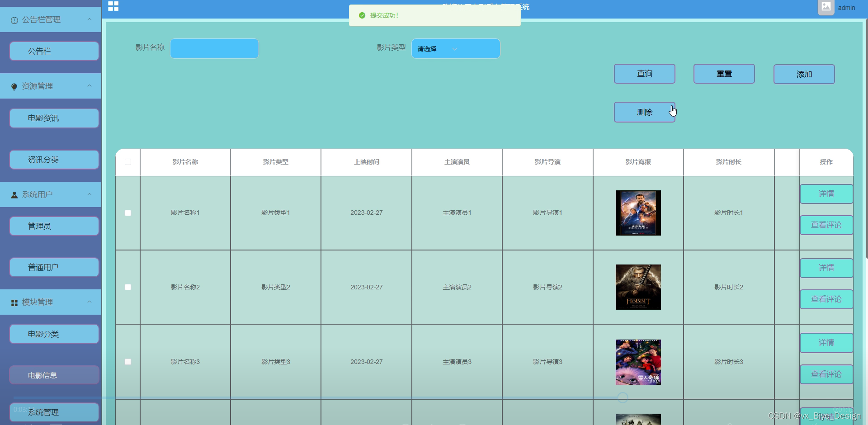Image resolution: width=868 pixels, height=425 pixels.
Task: Click the grid menu icon in top bar
Action: [x=113, y=6]
